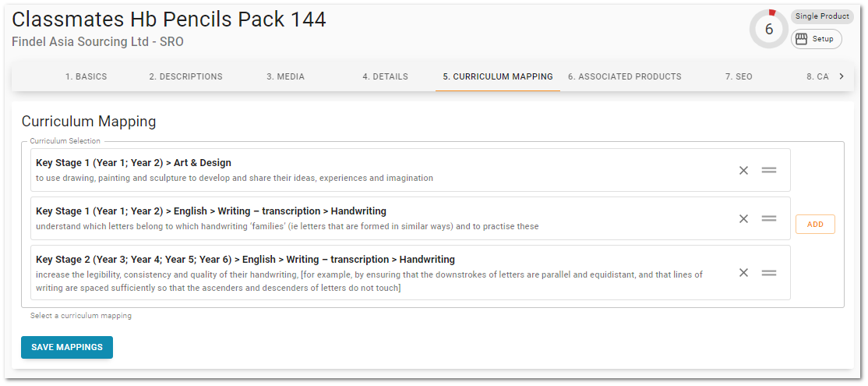Remove the Key Stage 1 Handwriting mapping

[x=743, y=219]
